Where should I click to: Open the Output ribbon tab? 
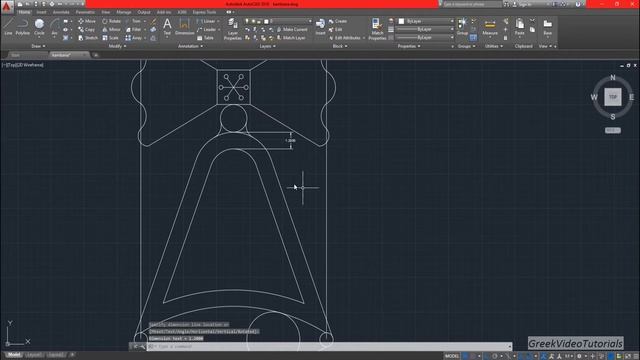[x=144, y=12]
